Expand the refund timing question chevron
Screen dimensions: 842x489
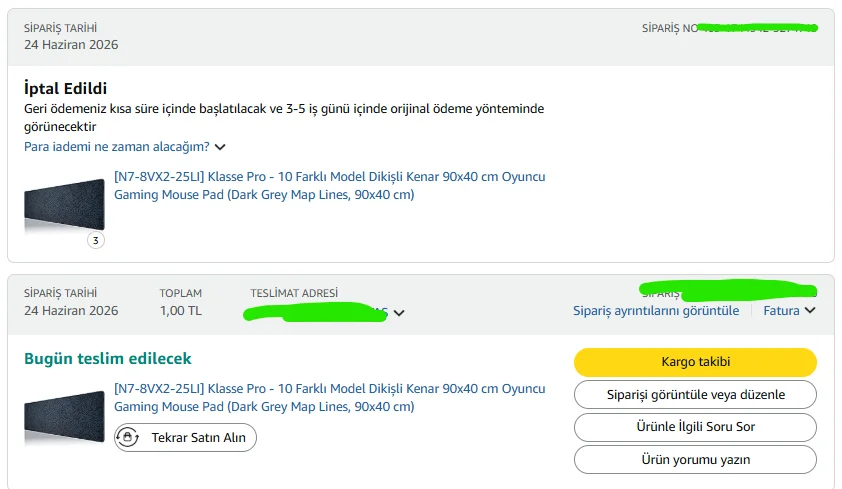click(x=220, y=147)
